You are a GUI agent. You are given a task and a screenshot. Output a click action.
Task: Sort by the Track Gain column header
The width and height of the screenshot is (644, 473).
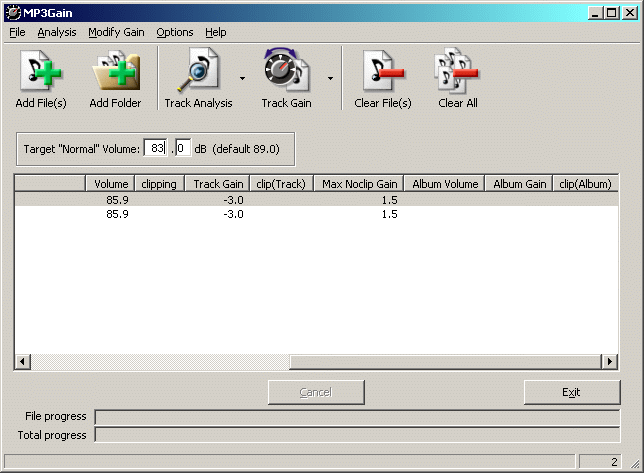[217, 184]
